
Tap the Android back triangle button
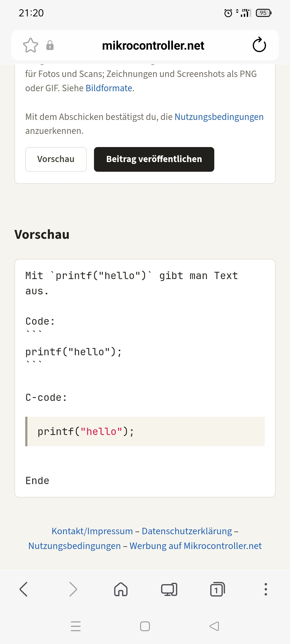(x=214, y=626)
